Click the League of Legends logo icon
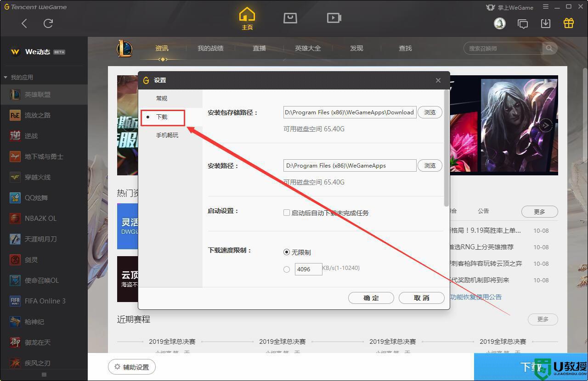 124,49
